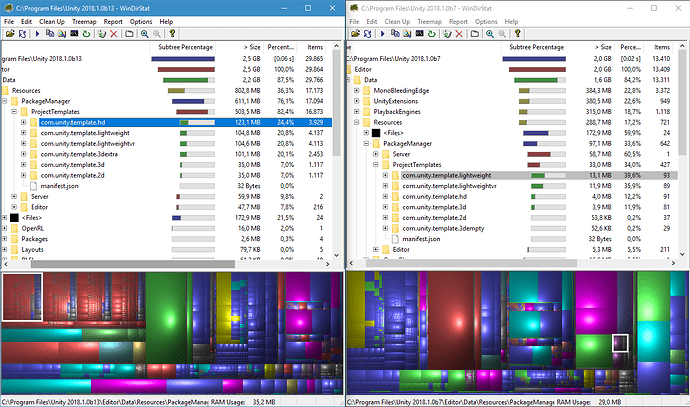The height and width of the screenshot is (407, 690).
Task: Click horizontal scrollbar thumb of right tree list
Action: 471,263
